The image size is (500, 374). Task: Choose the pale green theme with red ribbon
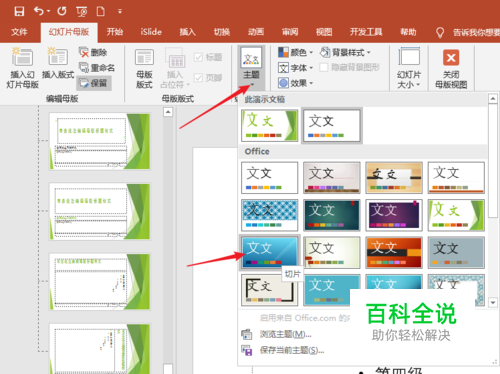[x=332, y=252]
